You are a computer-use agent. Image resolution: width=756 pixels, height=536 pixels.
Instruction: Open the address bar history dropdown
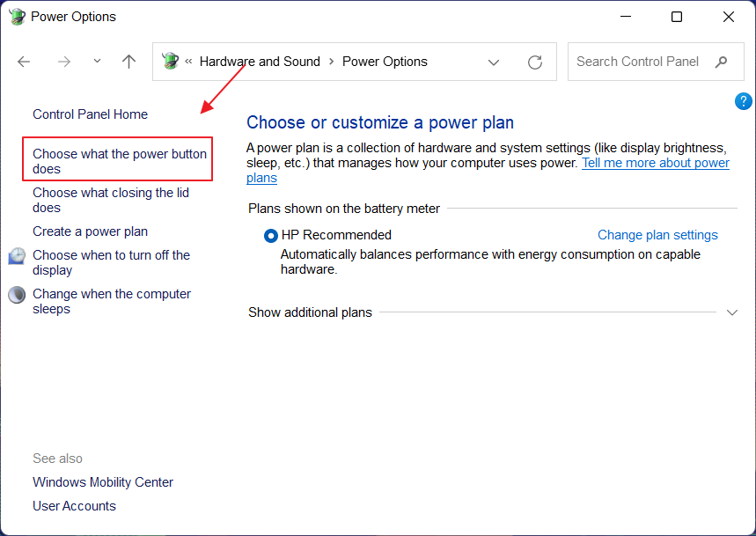(x=494, y=62)
